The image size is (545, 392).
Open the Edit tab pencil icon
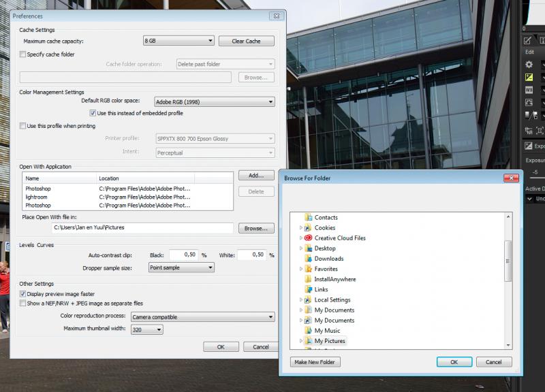pyautogui.click(x=527, y=41)
